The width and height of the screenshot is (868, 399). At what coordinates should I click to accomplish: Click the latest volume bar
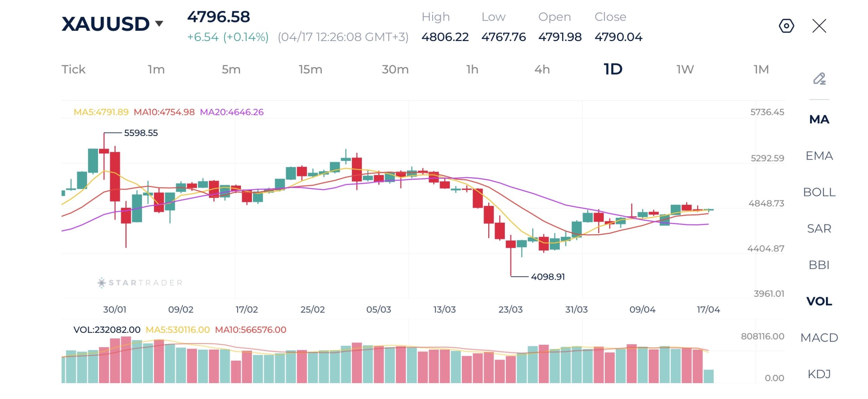point(708,376)
